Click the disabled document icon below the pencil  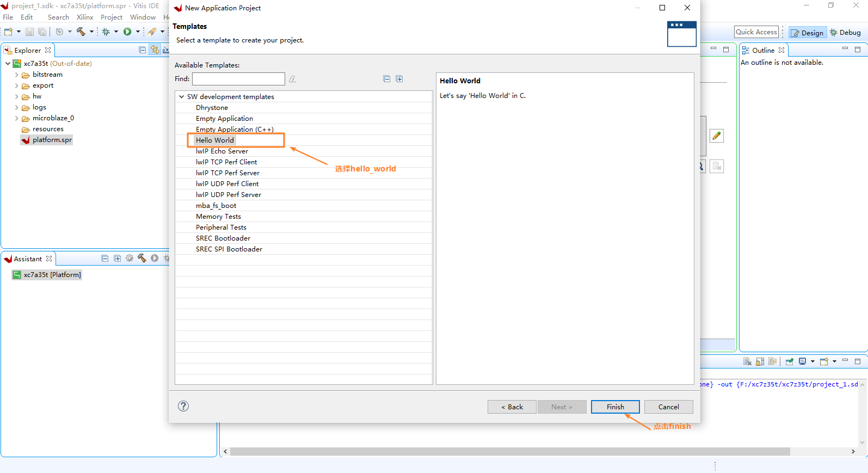click(x=717, y=166)
